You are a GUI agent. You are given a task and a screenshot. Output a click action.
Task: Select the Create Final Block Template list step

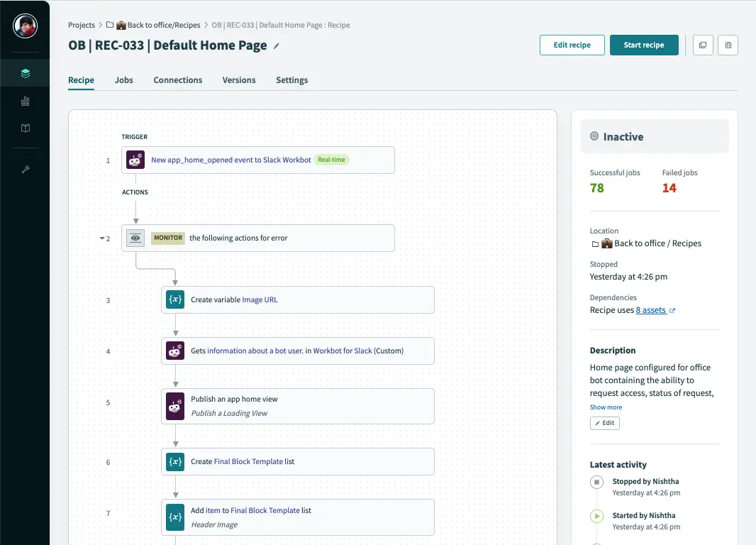[x=297, y=461]
